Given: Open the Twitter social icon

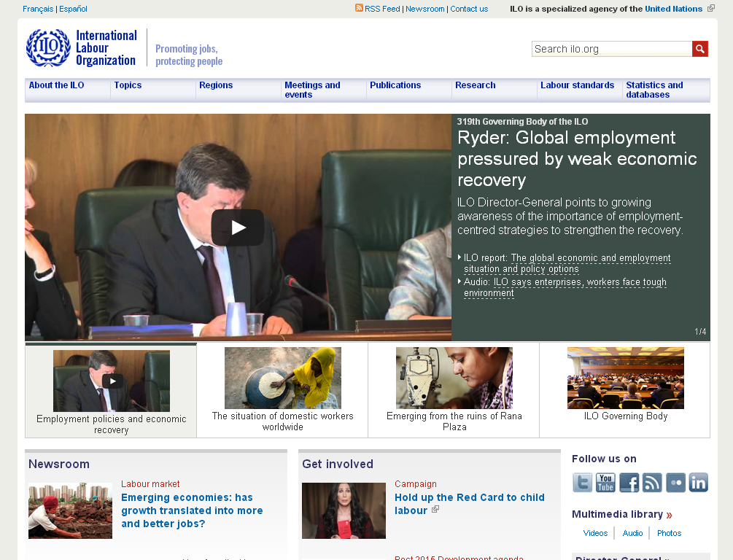Looking at the screenshot, I should coord(582,483).
